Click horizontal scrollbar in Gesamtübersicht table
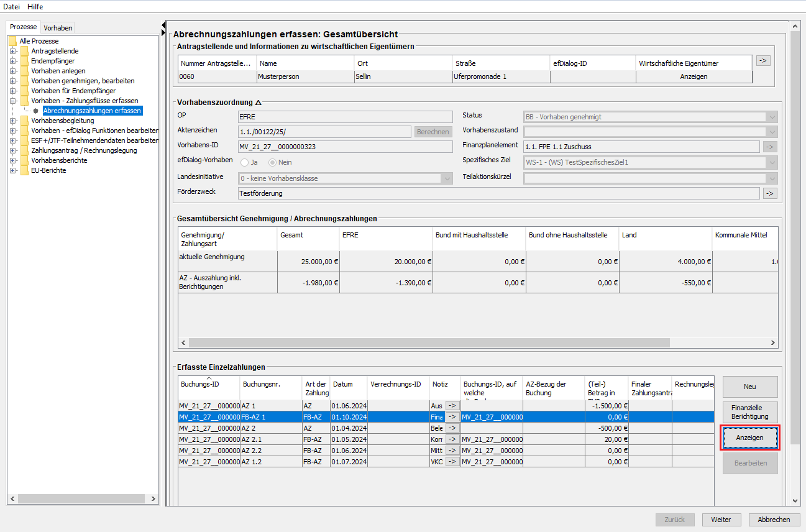 (429, 343)
